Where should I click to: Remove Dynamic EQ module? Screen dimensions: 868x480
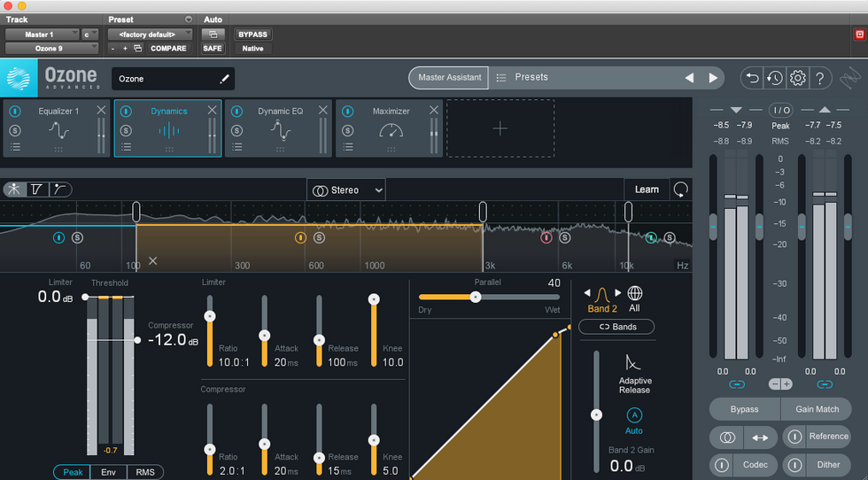[x=322, y=110]
